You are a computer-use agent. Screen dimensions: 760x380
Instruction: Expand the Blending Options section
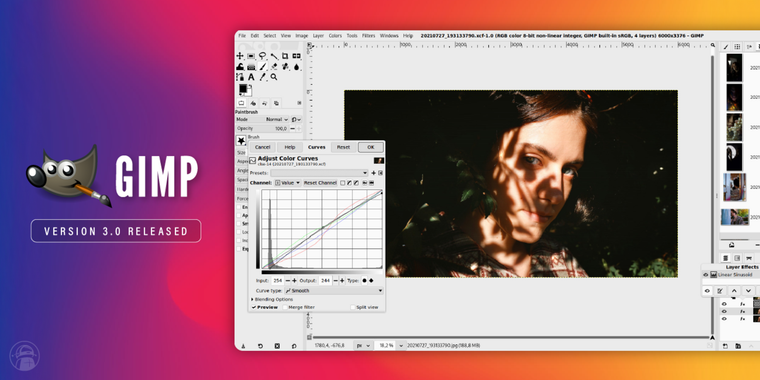[x=272, y=300]
